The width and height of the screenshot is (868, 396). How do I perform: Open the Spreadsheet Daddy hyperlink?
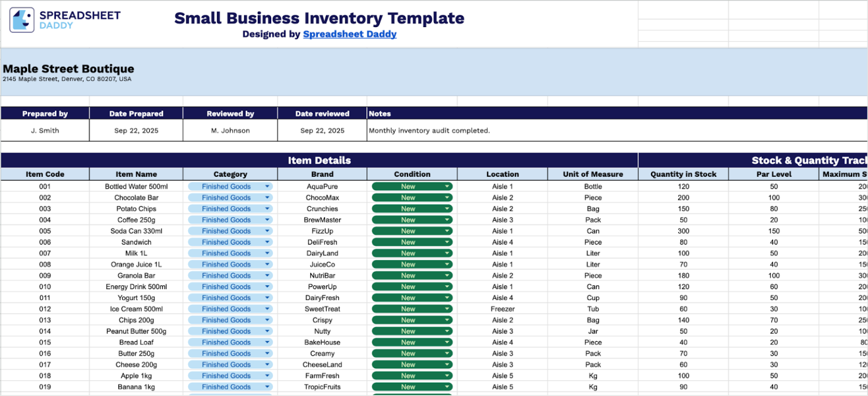click(x=349, y=34)
